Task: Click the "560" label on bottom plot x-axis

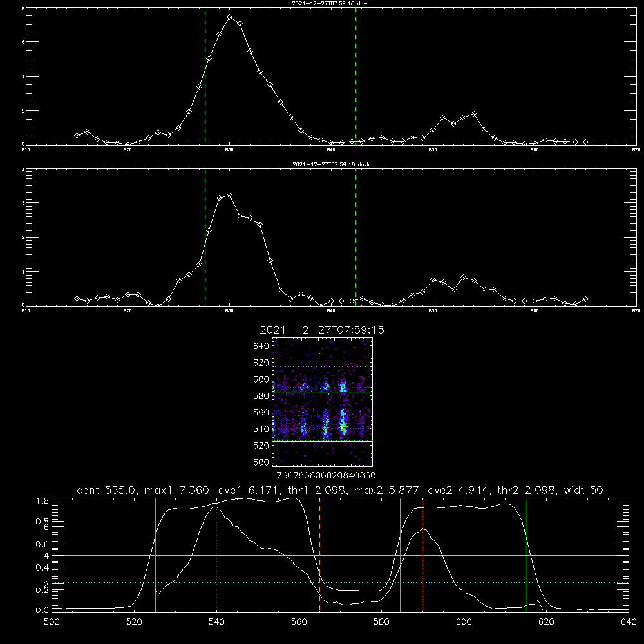Action: tap(299, 622)
